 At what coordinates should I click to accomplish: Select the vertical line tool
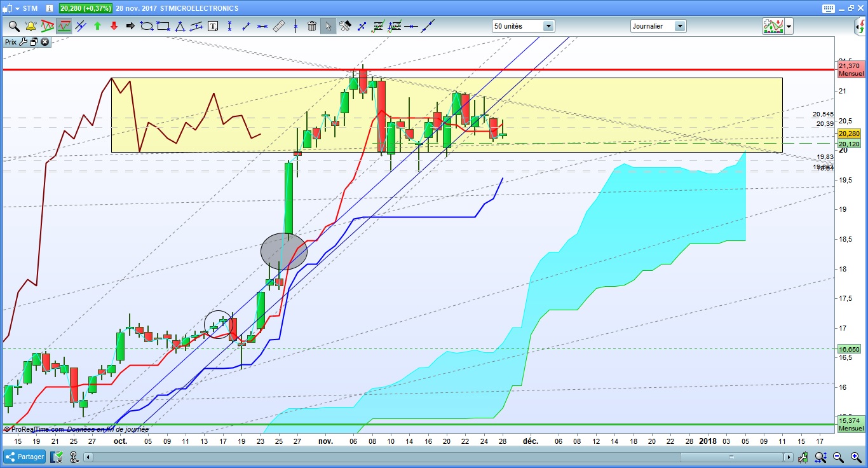coord(295,26)
